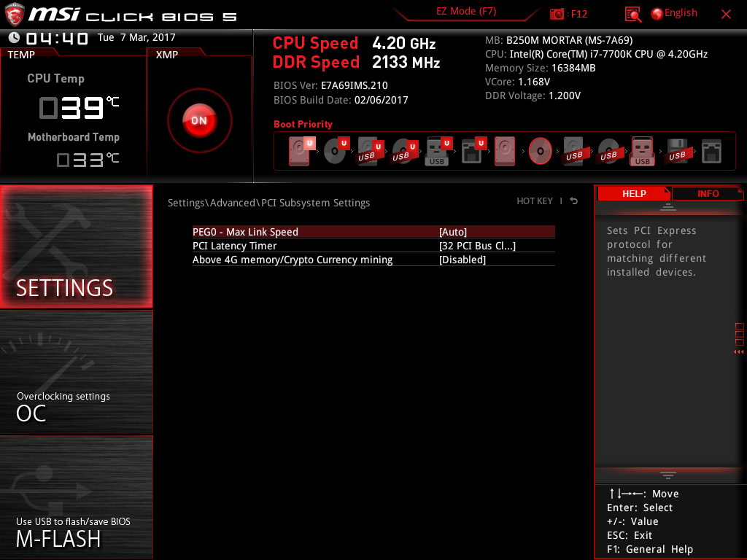Open PEG0 Max Link Speed Auto value
Screen dimensions: 747x560
pos(453,232)
